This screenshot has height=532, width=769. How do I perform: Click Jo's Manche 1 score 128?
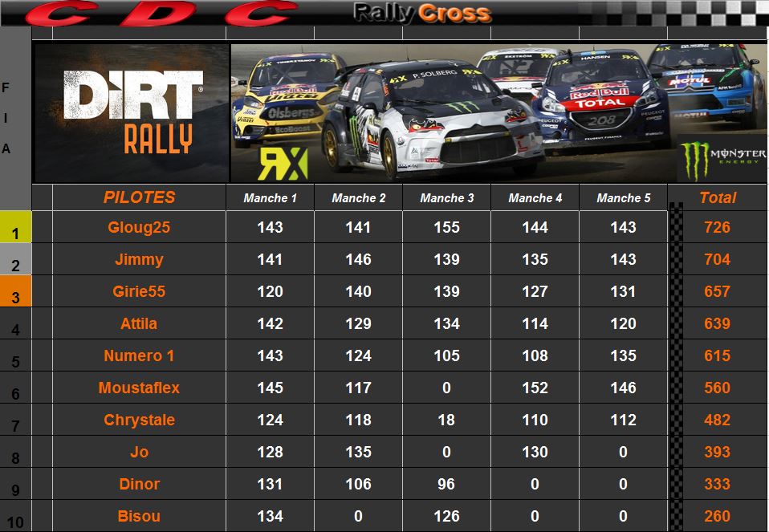[271, 452]
